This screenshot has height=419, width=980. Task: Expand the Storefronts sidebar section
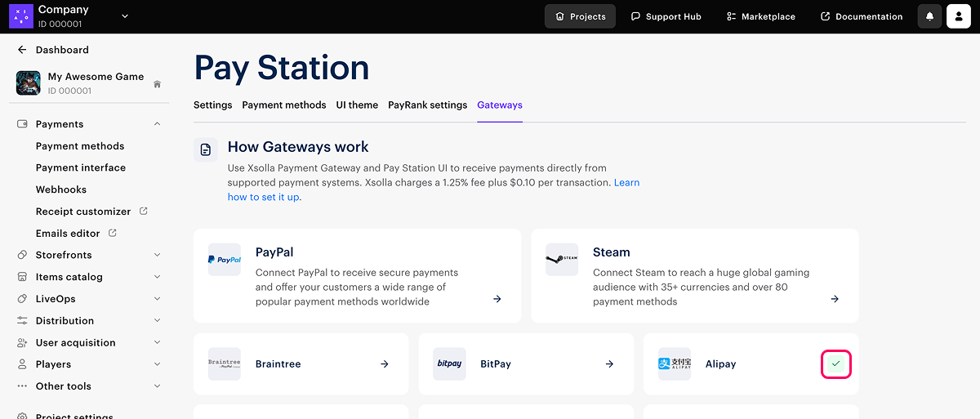pyautogui.click(x=157, y=255)
